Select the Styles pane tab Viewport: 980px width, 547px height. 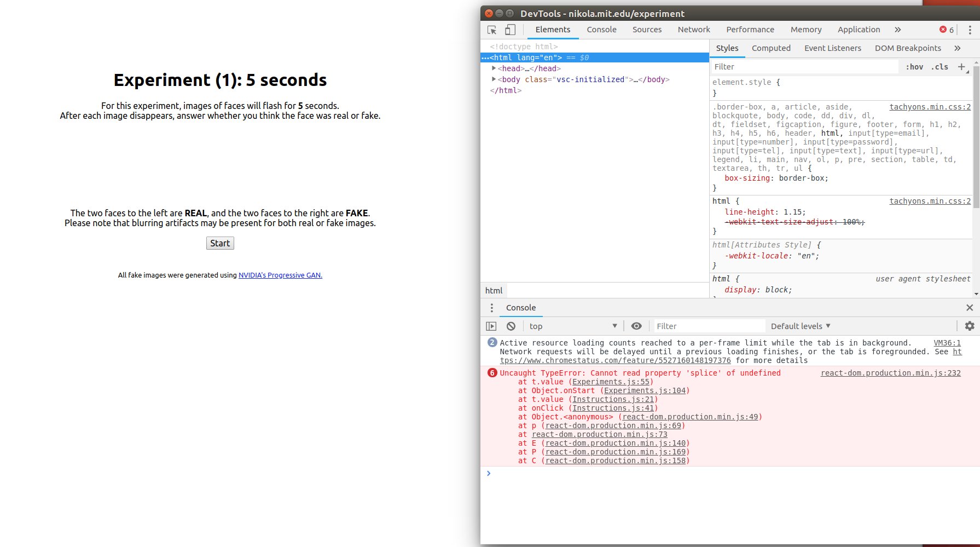727,48
